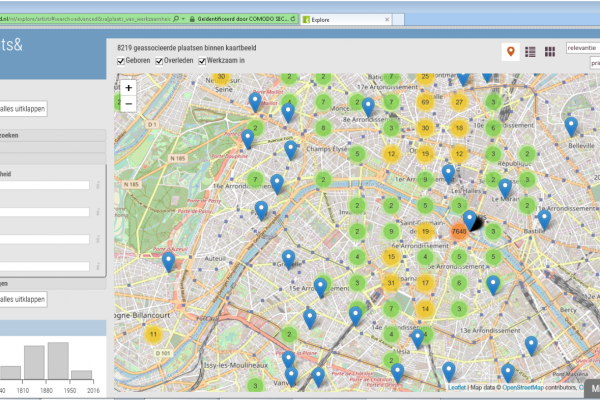Switch to list view
The image size is (600, 400).
tap(531, 51)
